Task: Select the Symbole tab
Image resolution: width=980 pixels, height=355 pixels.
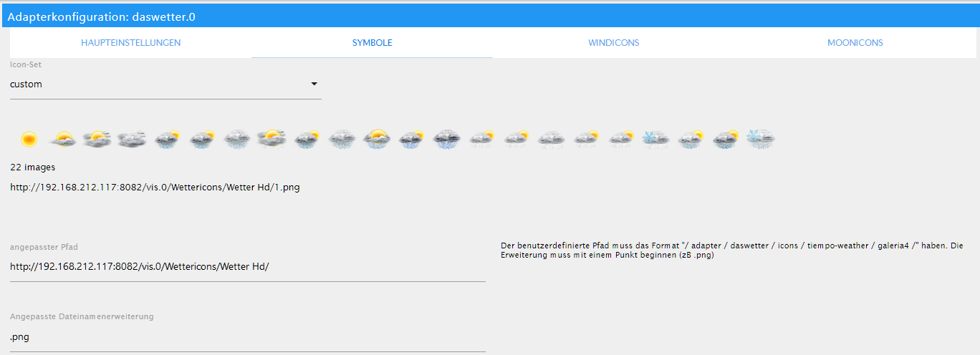Action: click(x=372, y=43)
